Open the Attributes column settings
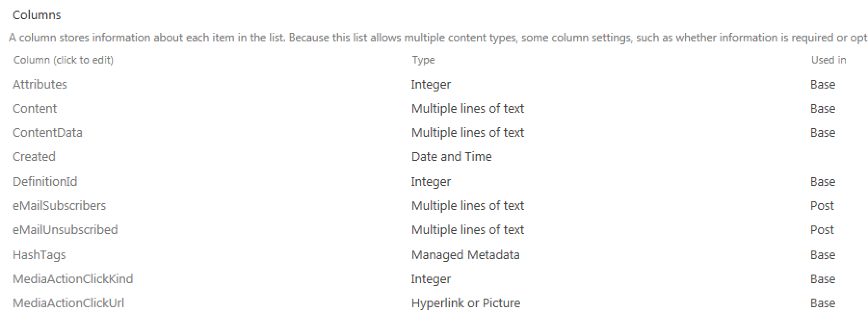 (39, 84)
